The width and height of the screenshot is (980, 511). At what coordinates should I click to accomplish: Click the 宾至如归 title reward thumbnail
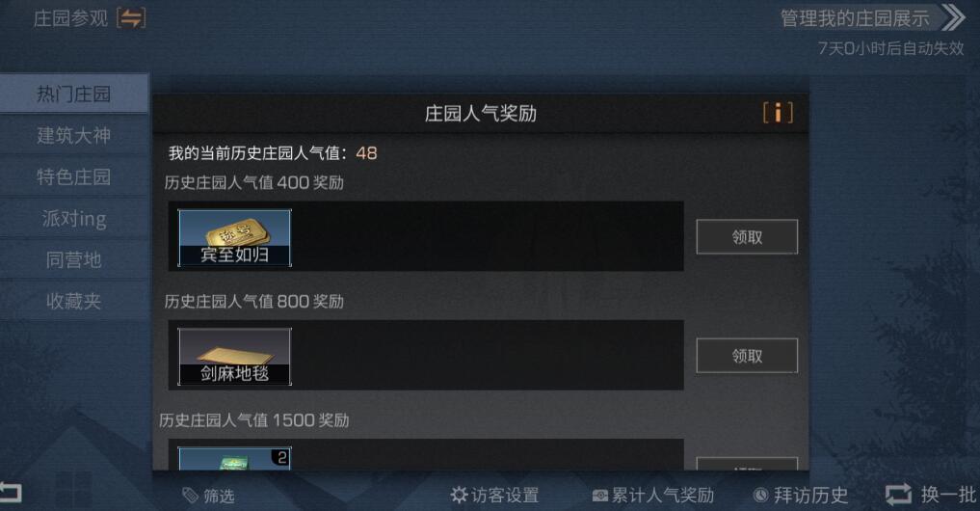coord(234,238)
